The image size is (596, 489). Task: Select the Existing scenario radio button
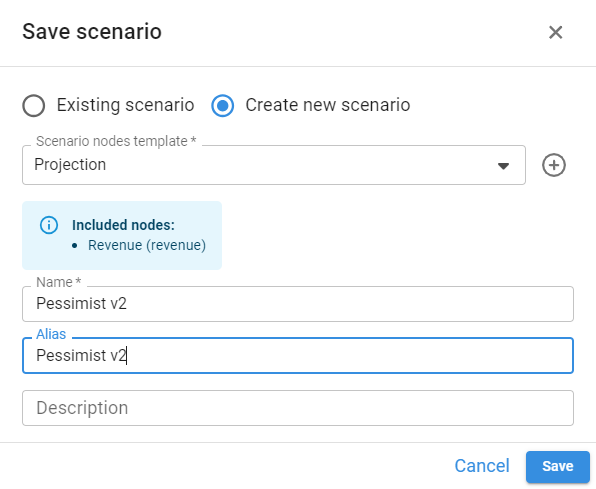pyautogui.click(x=34, y=105)
